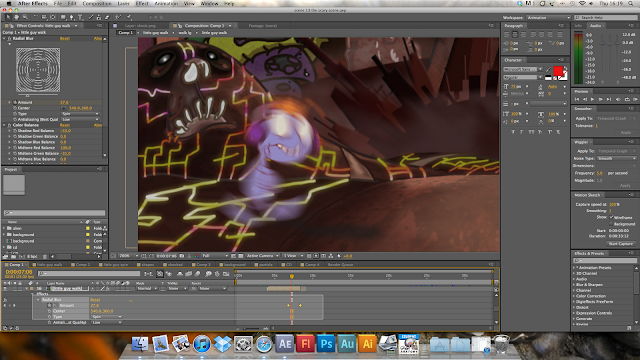Enable frame blending timeline switch
Image resolution: width=640 pixels, height=360 pixels.
point(189,274)
